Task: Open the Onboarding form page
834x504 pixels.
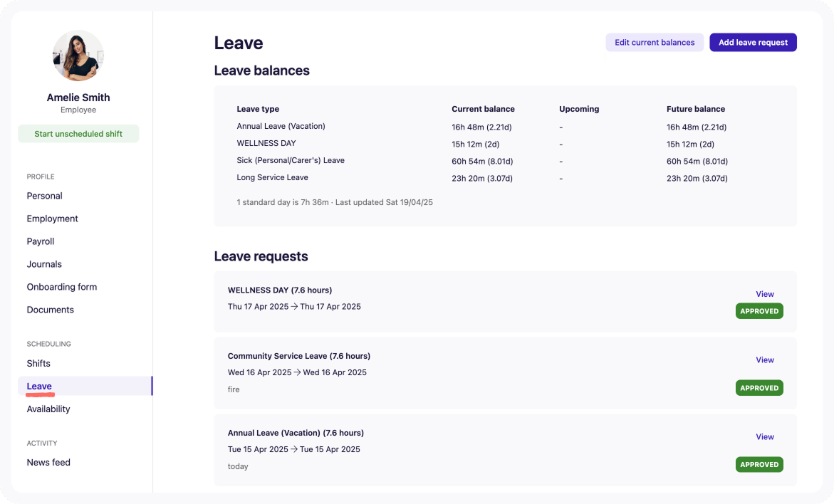Action: tap(62, 287)
